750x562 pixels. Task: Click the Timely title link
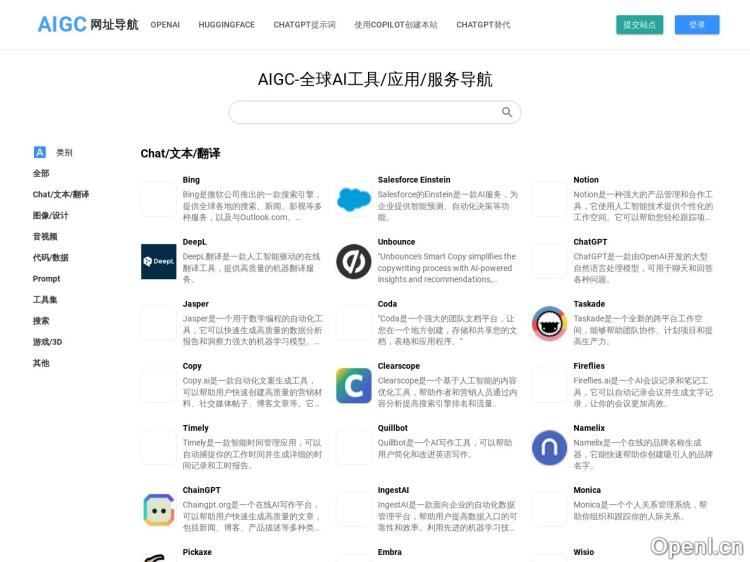pyautogui.click(x=195, y=428)
